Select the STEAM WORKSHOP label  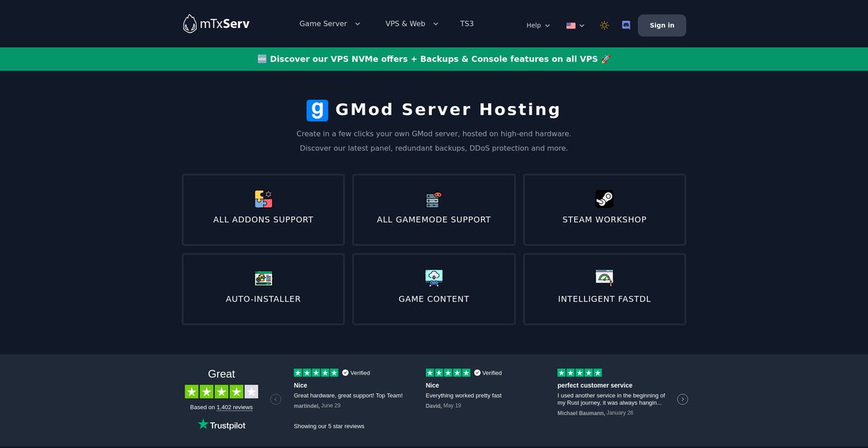click(605, 220)
